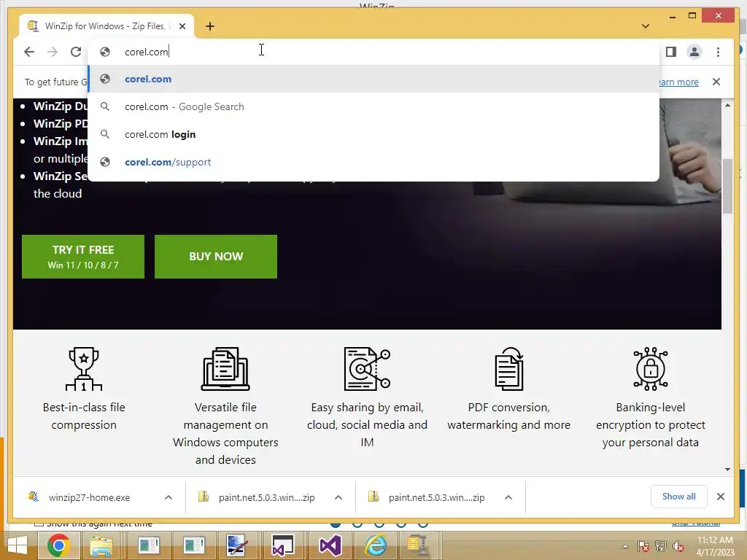The width and height of the screenshot is (747, 560).
Task: Go back to the previous page
Action: [x=29, y=52]
